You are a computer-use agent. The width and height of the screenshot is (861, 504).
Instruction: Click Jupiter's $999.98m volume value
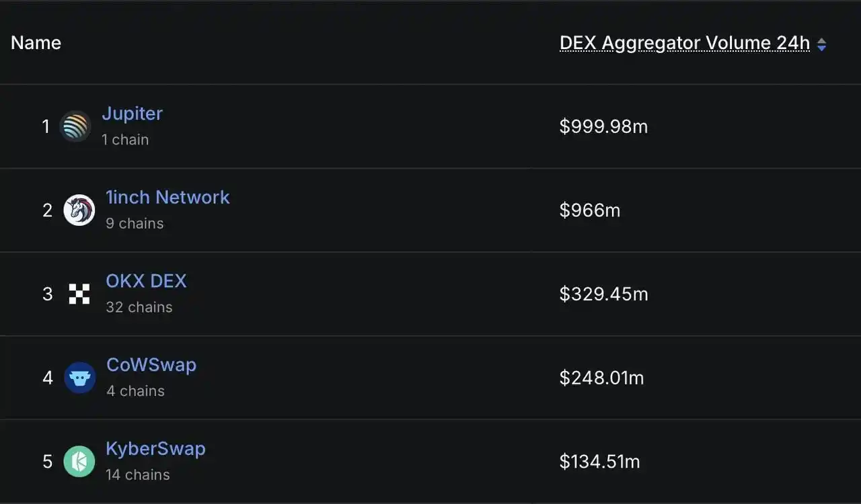coord(603,126)
